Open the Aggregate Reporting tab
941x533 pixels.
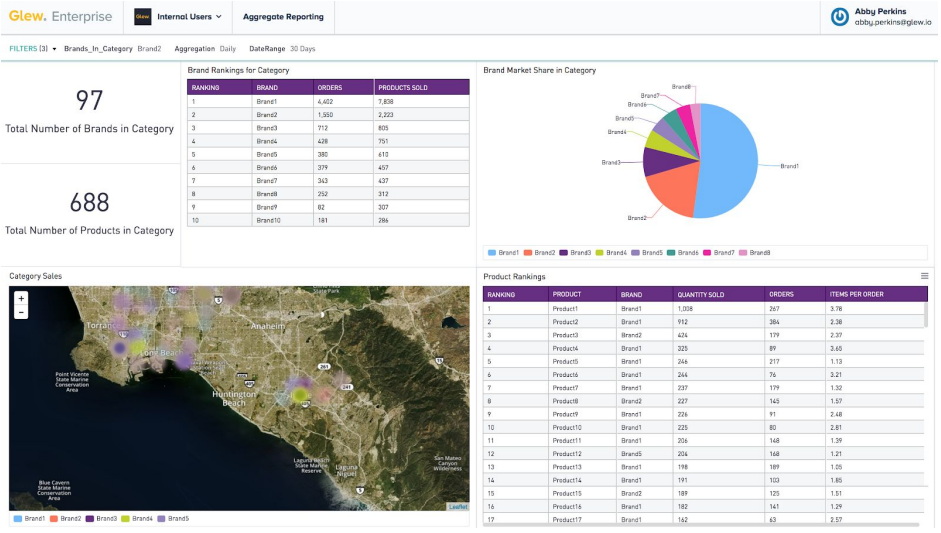pyautogui.click(x=283, y=17)
